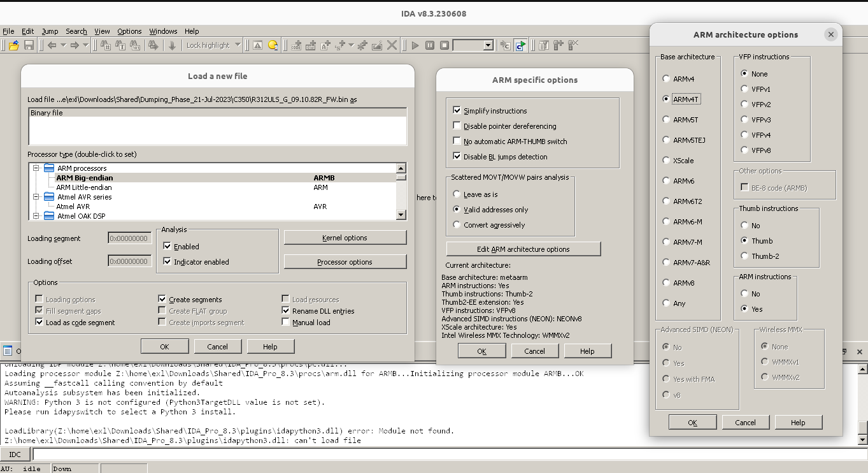Click the search text binoculars icon
This screenshot has width=868, height=473.
point(120,45)
